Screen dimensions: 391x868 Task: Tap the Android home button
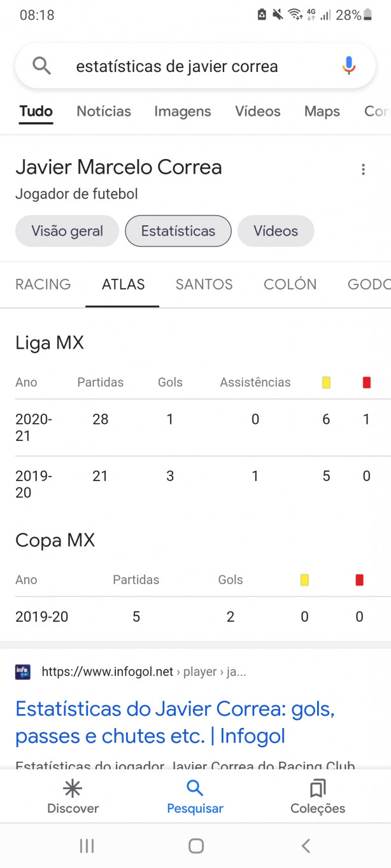click(x=196, y=846)
